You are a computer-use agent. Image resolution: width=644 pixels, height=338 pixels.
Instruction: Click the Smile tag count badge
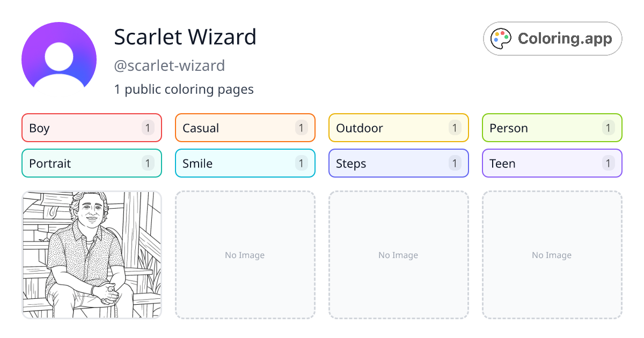coord(301,163)
